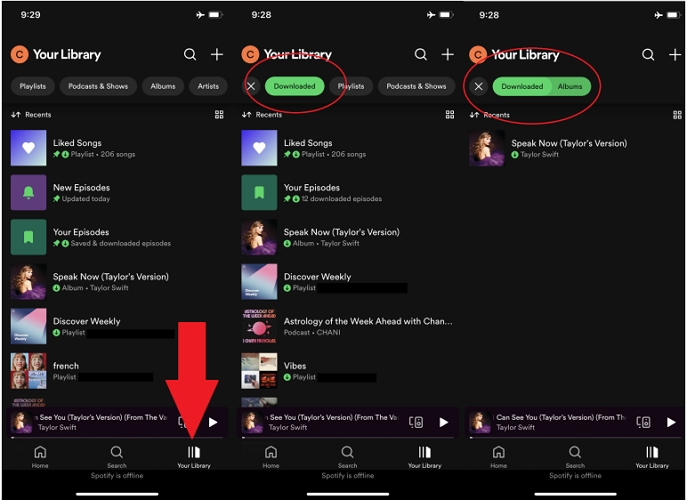The width and height of the screenshot is (687, 500).
Task: Open the C profile avatar on middle screen
Action: (250, 54)
